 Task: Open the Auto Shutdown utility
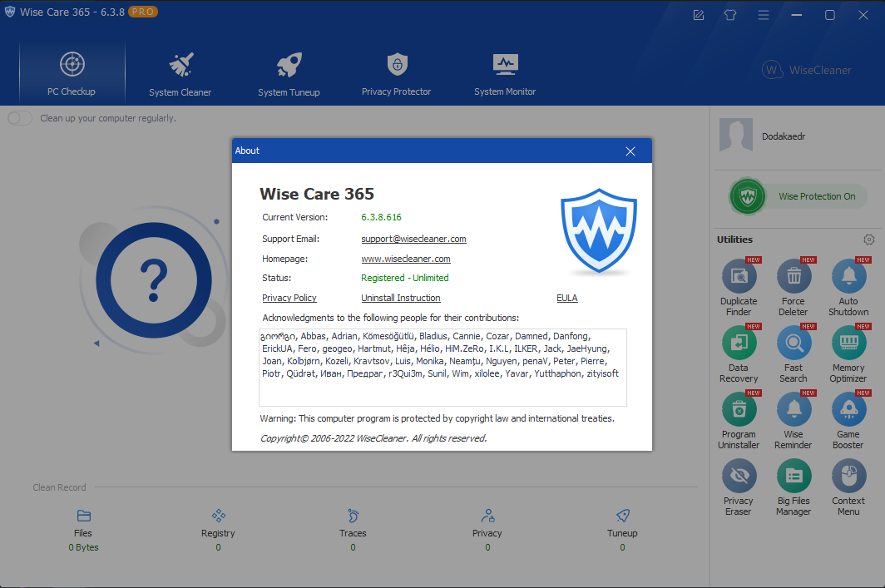[848, 277]
